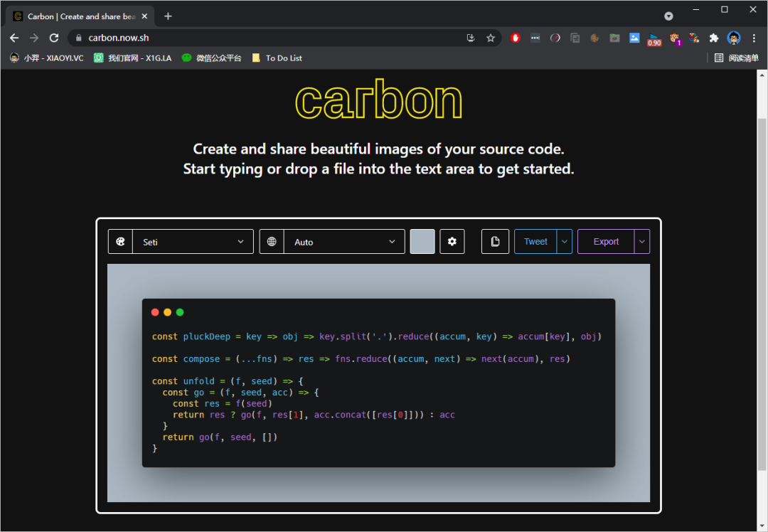Click the address bar URL field
The width and height of the screenshot is (768, 532).
[x=270, y=38]
